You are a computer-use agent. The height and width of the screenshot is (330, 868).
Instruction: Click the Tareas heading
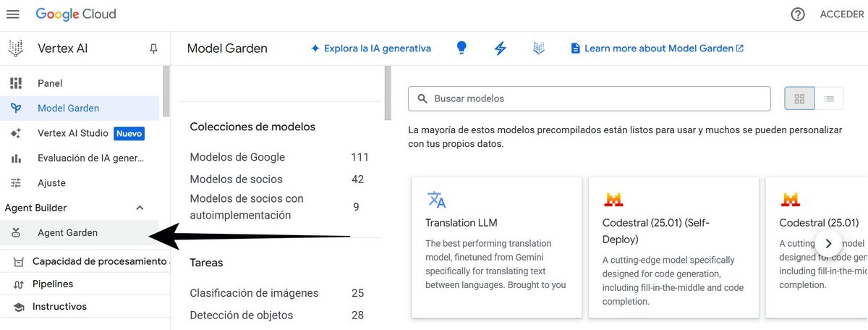pyautogui.click(x=206, y=263)
